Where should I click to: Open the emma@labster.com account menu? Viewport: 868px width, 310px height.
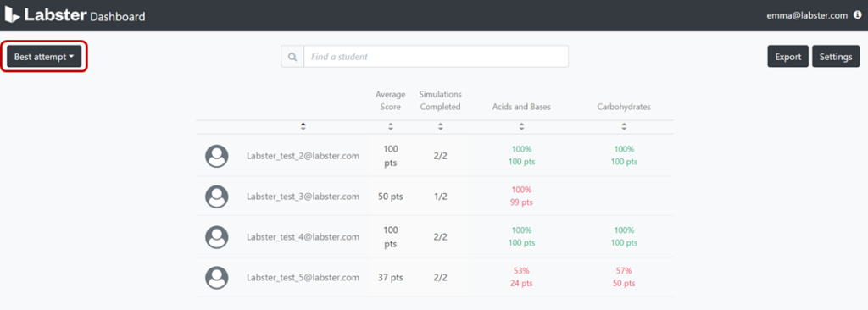click(x=807, y=15)
